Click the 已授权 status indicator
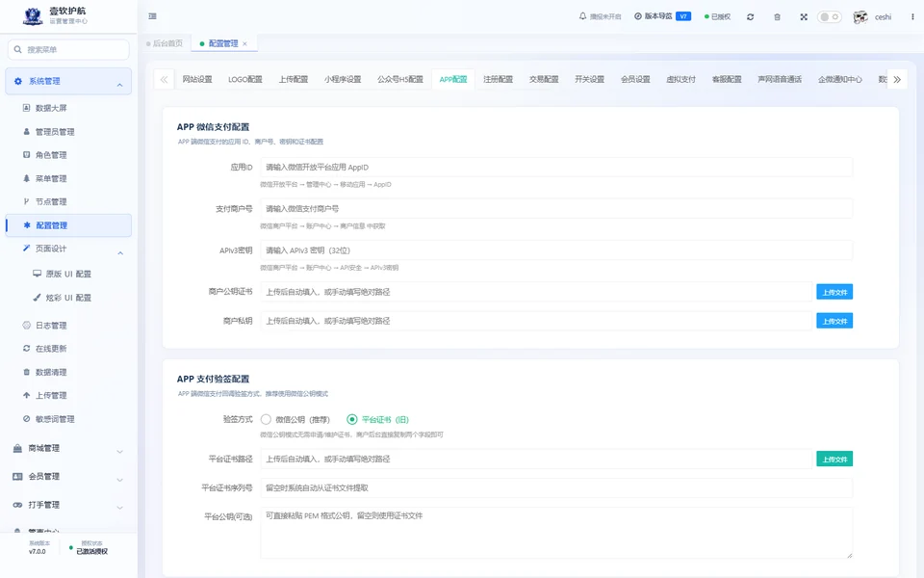Image resolution: width=924 pixels, height=578 pixels. (717, 17)
